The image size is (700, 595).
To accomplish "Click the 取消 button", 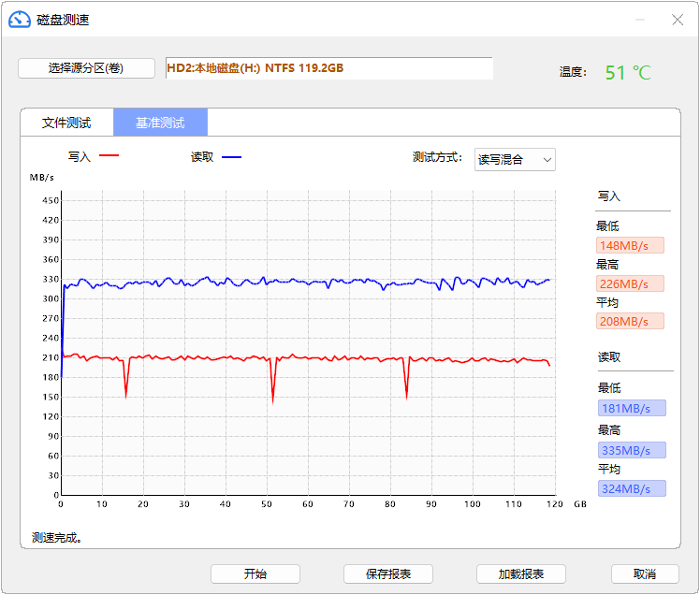I will (645, 573).
